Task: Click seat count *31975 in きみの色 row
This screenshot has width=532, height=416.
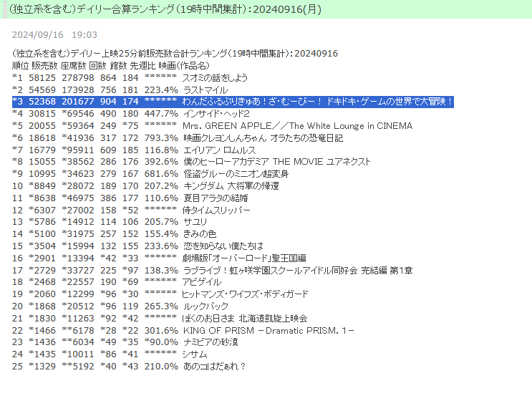Action: pos(78,234)
